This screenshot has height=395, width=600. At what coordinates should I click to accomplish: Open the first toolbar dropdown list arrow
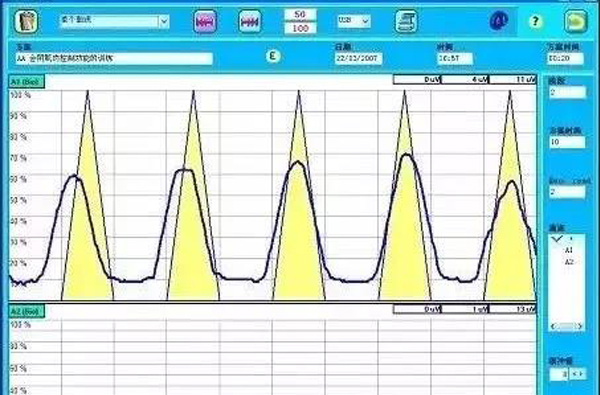pos(164,21)
